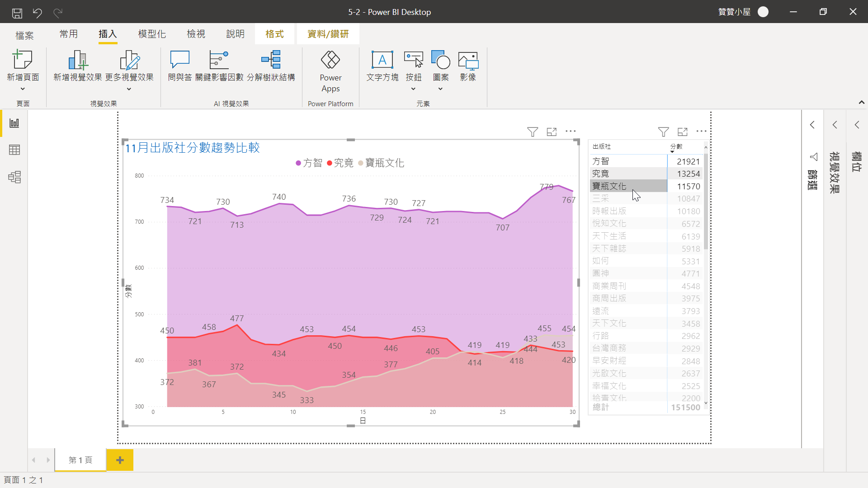Image resolution: width=868 pixels, height=488 pixels.
Task: Undo the last action
Action: tap(38, 13)
